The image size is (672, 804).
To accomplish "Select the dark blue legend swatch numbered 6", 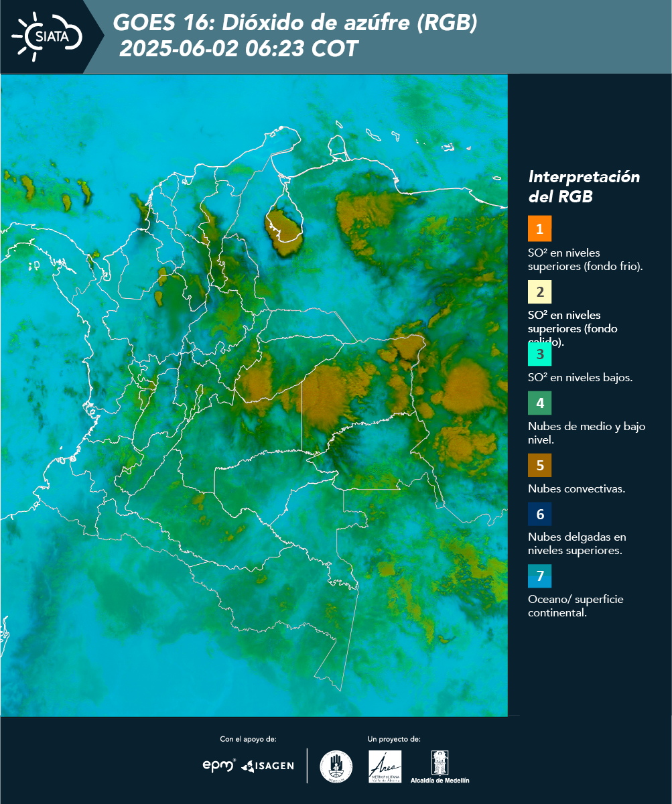I will pos(539,515).
